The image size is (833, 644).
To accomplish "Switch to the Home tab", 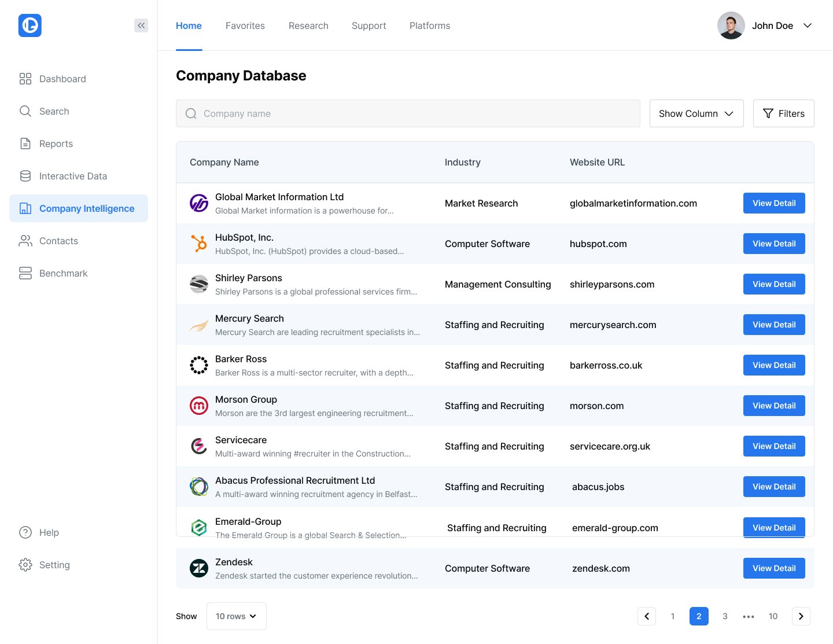I will click(189, 25).
